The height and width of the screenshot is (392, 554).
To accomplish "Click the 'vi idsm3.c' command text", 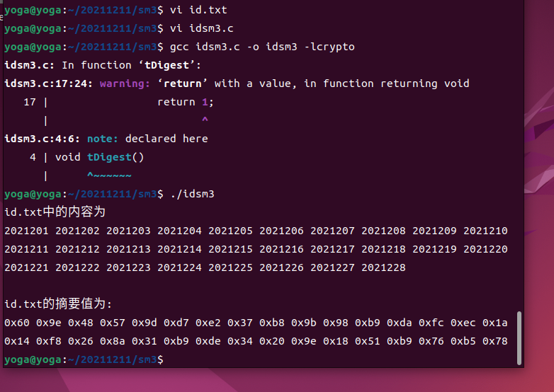I will coord(201,28).
